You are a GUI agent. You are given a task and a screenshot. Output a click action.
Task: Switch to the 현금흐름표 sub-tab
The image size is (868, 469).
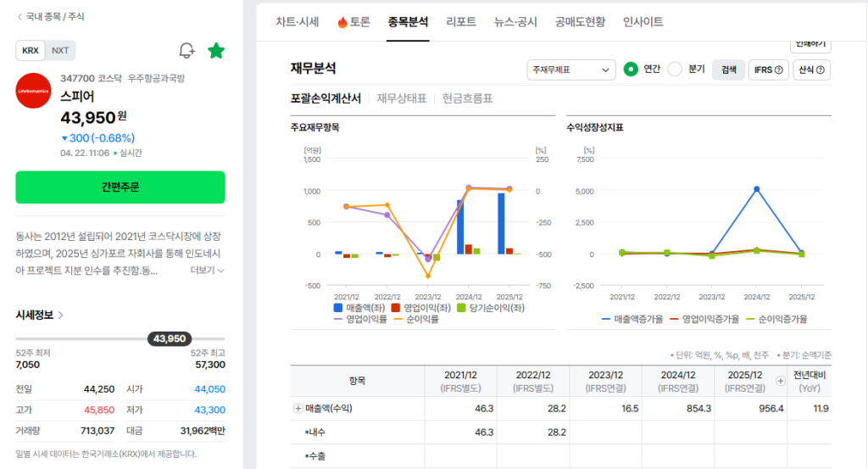point(467,98)
